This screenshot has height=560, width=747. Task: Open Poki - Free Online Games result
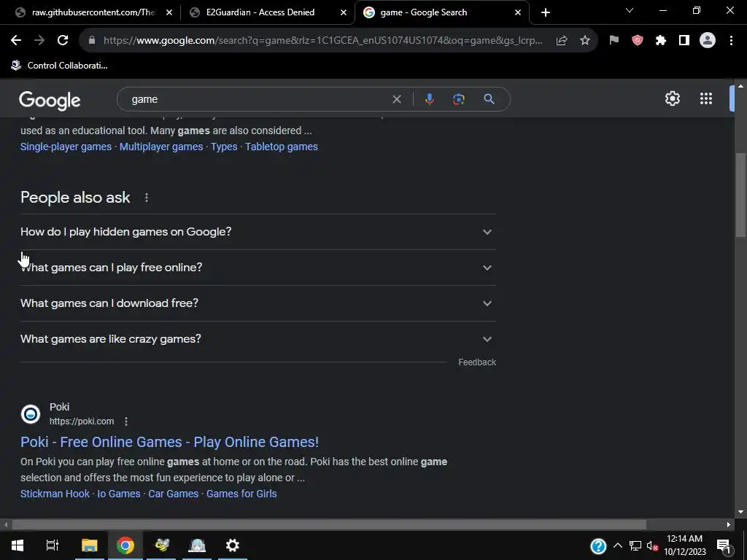(169, 442)
